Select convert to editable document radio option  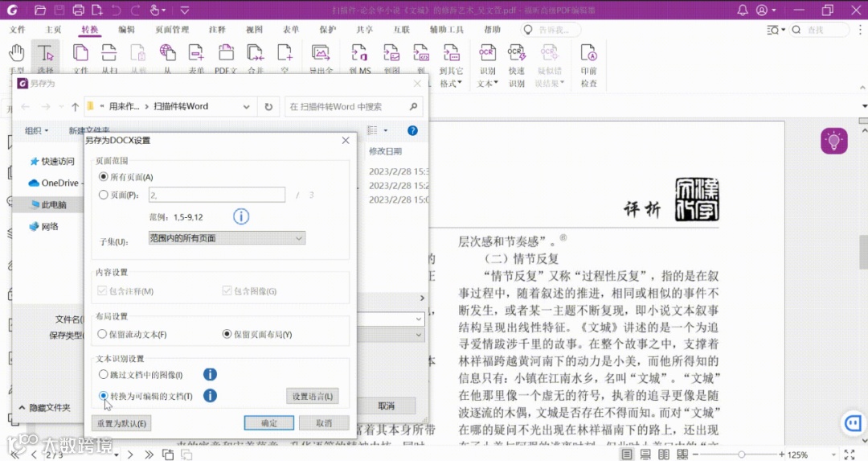(103, 396)
